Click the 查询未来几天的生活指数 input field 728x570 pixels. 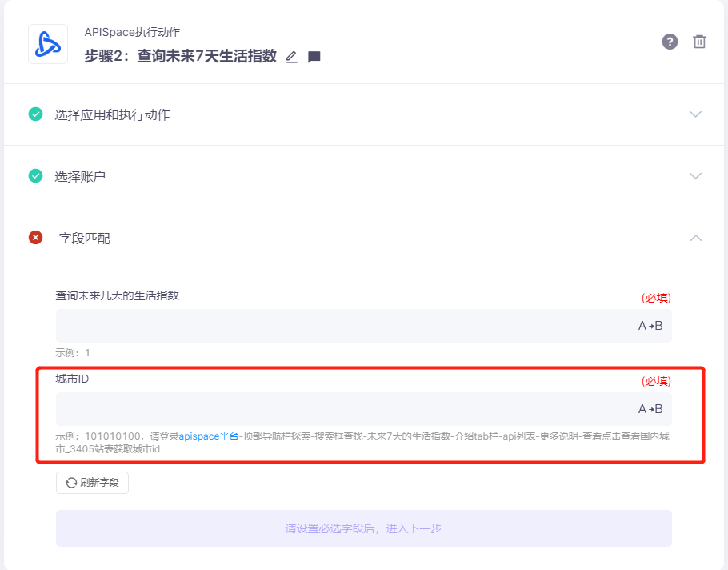[x=320, y=325]
